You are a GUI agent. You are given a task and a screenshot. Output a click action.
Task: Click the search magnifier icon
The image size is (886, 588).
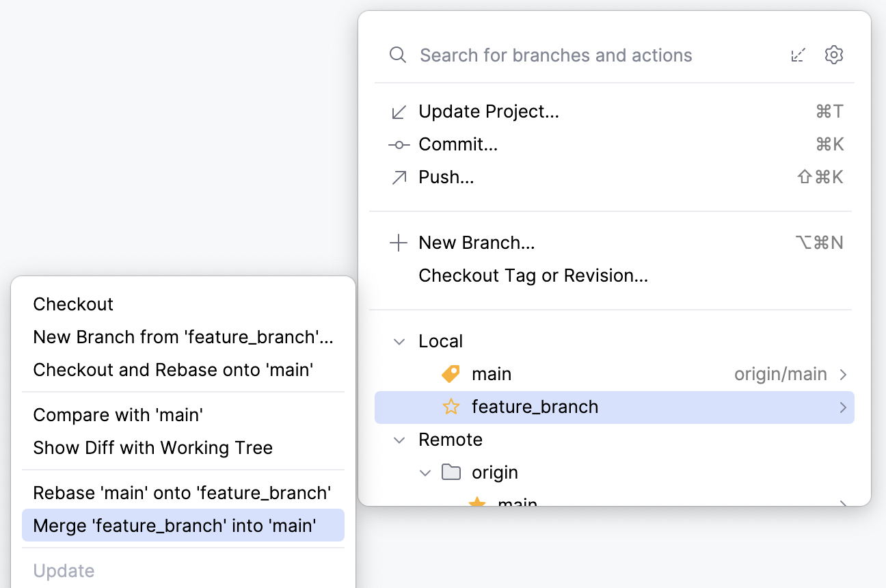click(x=398, y=55)
